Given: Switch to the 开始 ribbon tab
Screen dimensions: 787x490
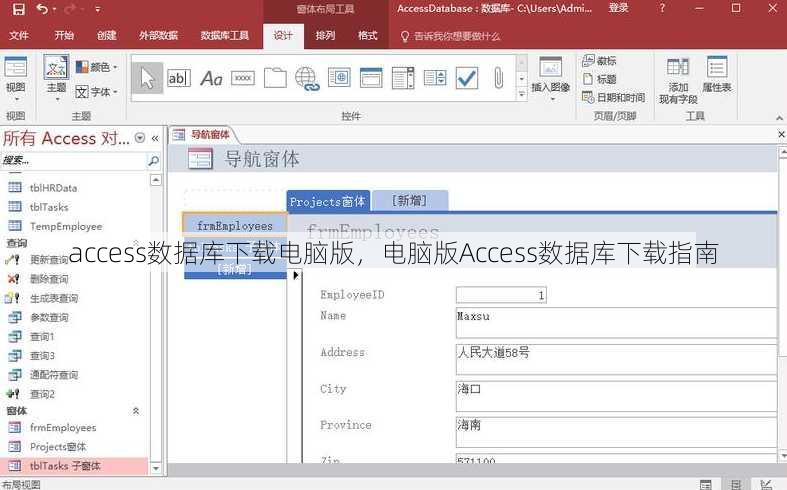Looking at the screenshot, I should click(x=64, y=35).
